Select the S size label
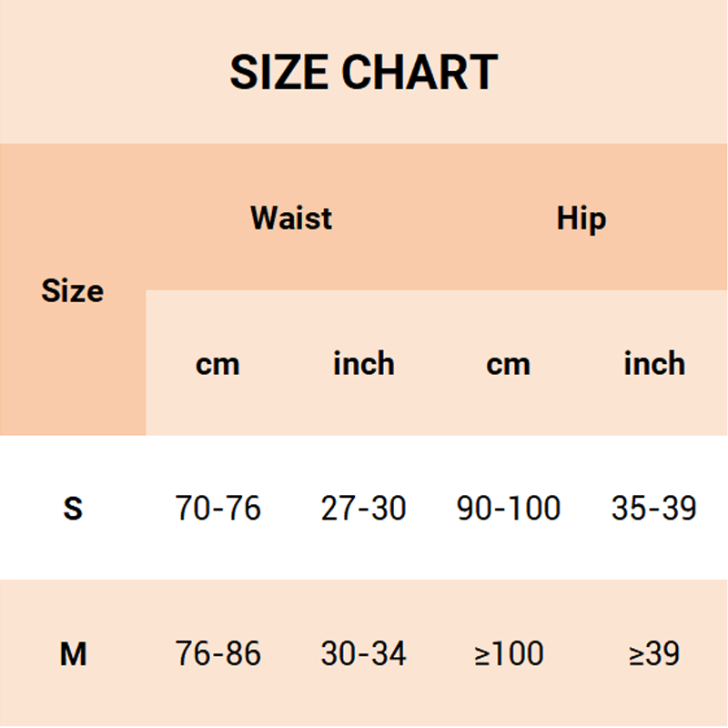The width and height of the screenshot is (728, 728). click(73, 508)
